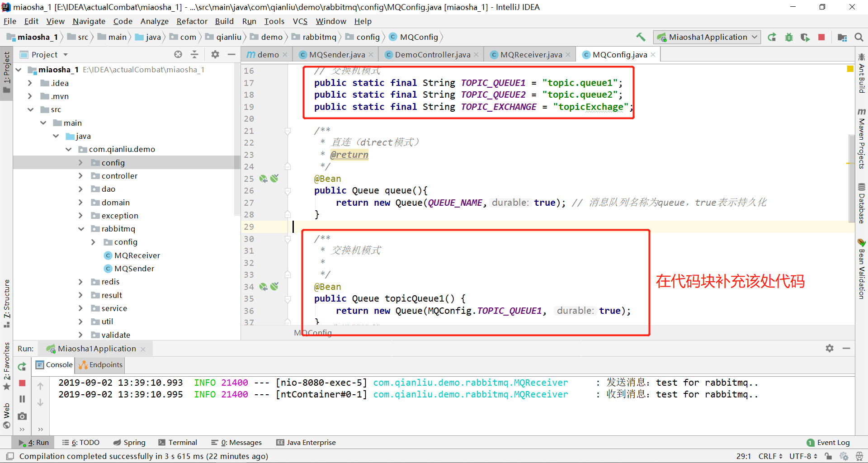Open Ant Build side panel
The height and width of the screenshot is (463, 868).
(x=861, y=73)
